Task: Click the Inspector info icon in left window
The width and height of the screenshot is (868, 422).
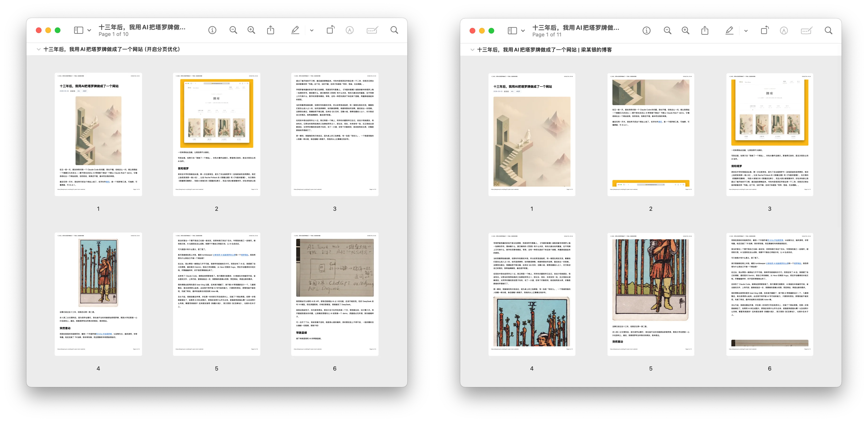Action: pos(212,30)
